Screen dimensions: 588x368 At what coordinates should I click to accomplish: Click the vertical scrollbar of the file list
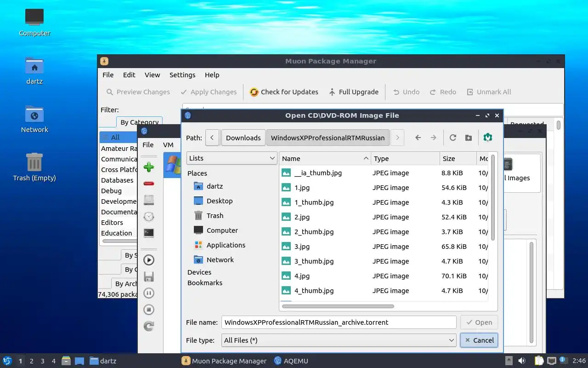(x=493, y=198)
